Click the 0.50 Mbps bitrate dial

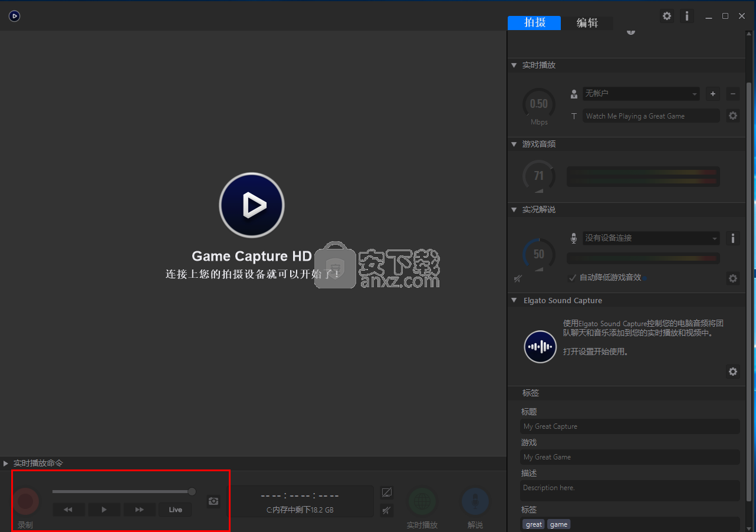539,104
